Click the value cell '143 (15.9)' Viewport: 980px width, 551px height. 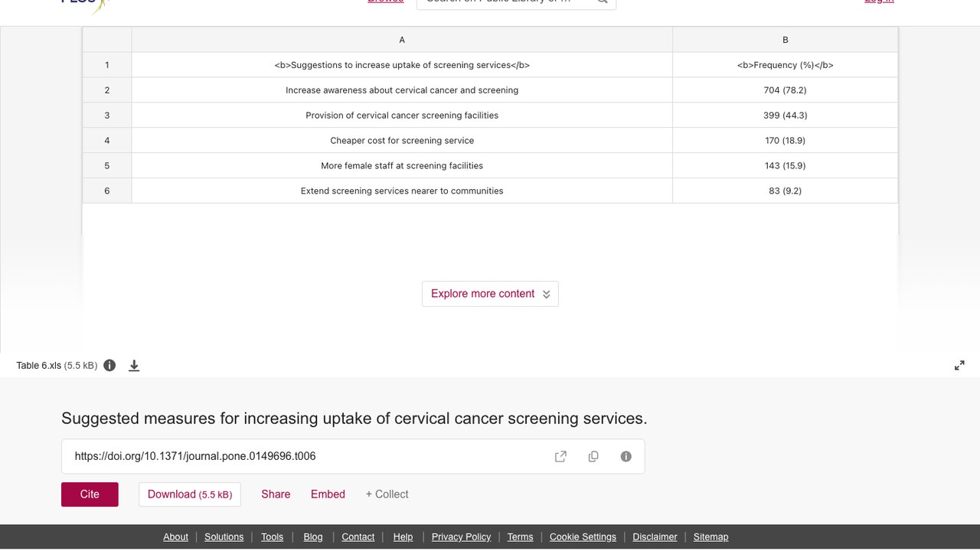pos(785,165)
